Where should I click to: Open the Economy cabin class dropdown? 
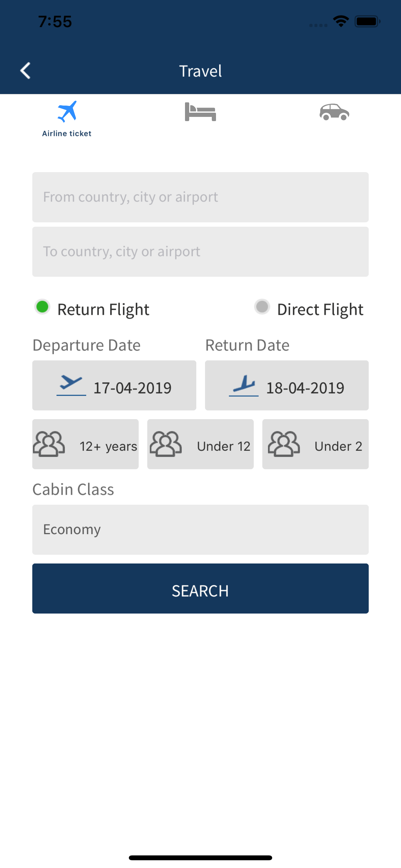pyautogui.click(x=200, y=530)
